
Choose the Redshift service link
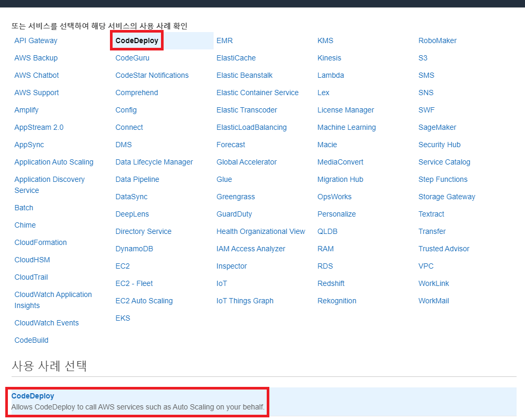point(331,284)
